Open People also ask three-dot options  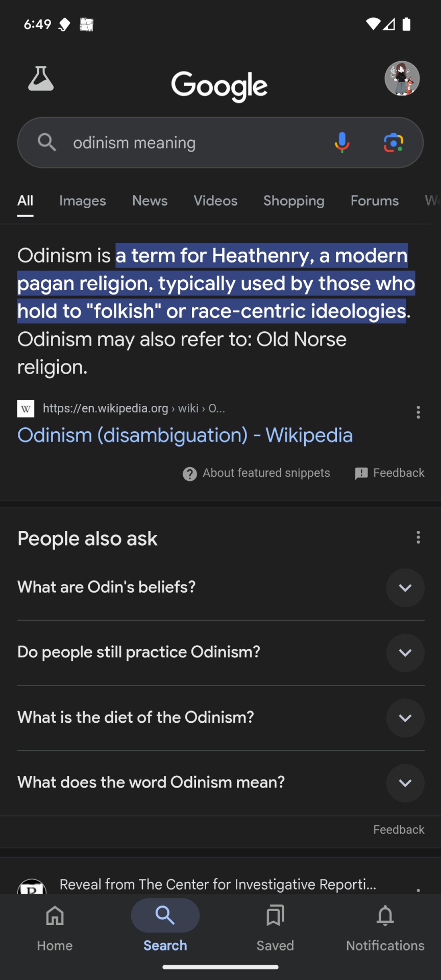click(x=418, y=537)
